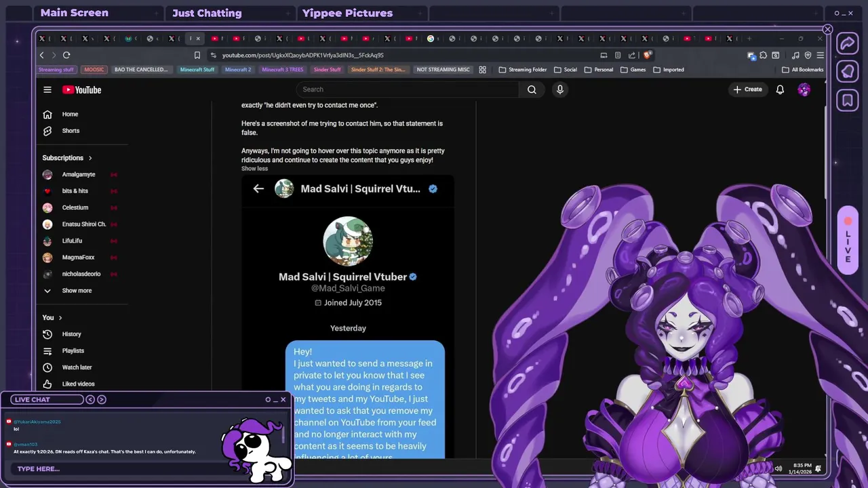Screen dimensions: 868x488
Task: Open the Sinder Stuff bookmark
Action: pos(327,70)
